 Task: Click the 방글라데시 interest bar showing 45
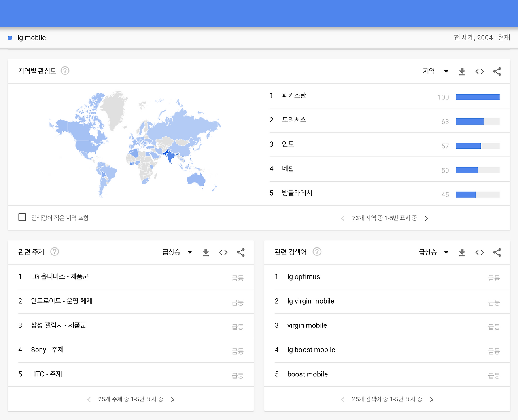(478, 194)
